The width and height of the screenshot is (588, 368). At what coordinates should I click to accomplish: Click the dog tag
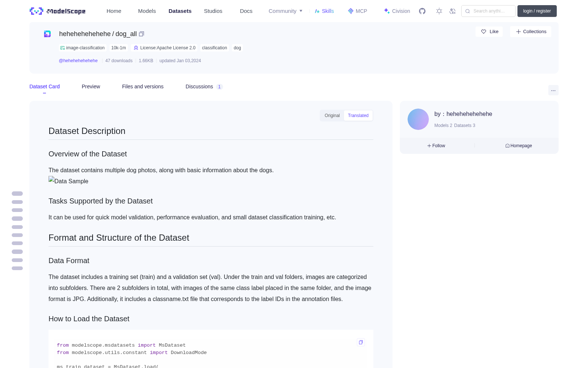tap(237, 48)
